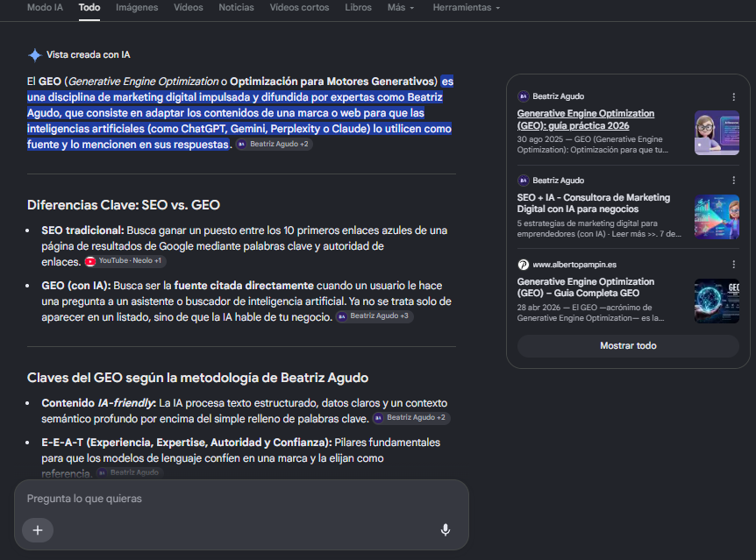Click the 28 abr 2026 snippet text
Image resolution: width=756 pixels, height=560 pixels.
click(x=590, y=313)
